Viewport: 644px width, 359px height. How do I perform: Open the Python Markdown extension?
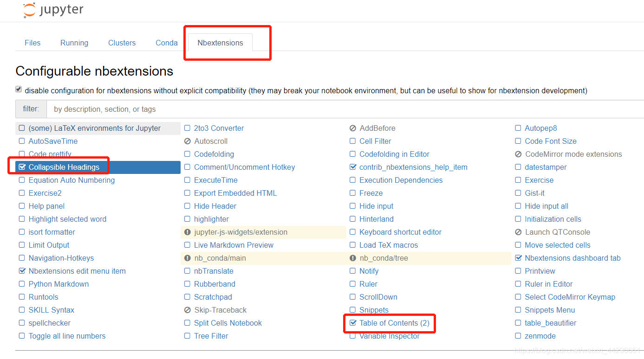[59, 284]
